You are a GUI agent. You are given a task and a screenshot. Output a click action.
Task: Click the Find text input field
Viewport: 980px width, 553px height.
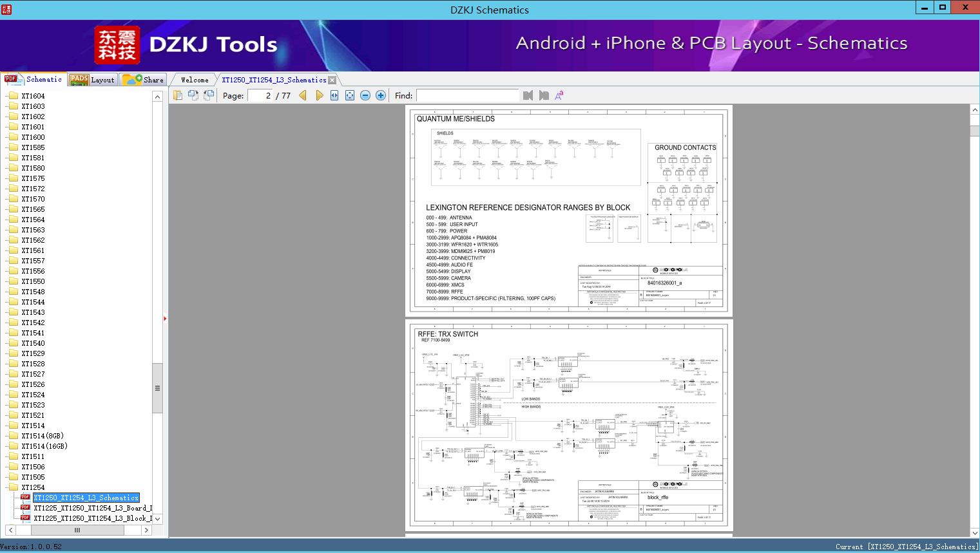tap(467, 95)
